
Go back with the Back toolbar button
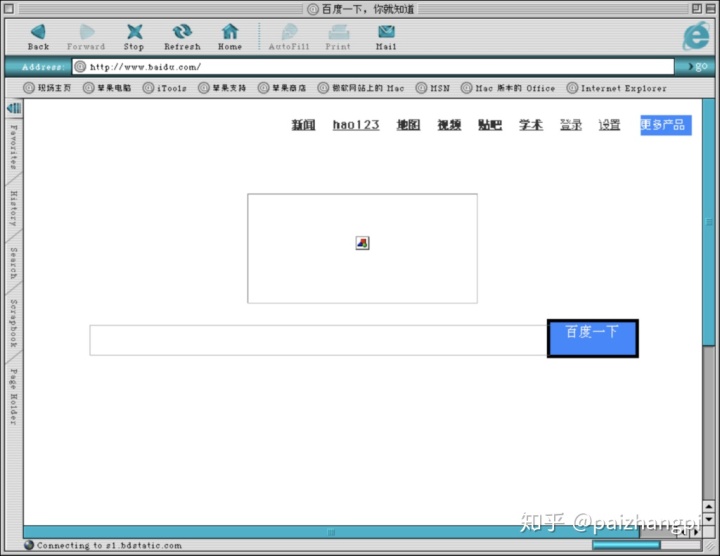(x=38, y=37)
